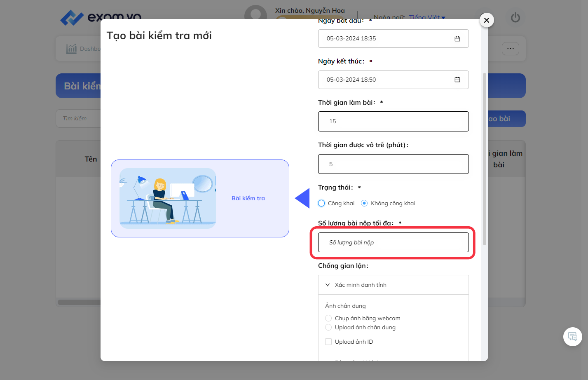Click the Tên column header
The width and height of the screenshot is (588, 380).
pos(91,159)
